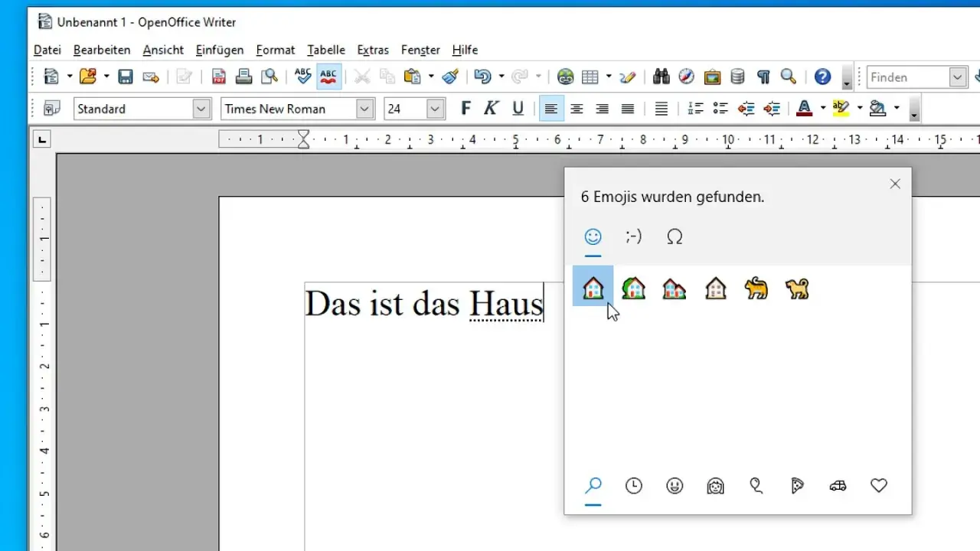Open the vehicles car category in emoji panel
This screenshot has height=551, width=980.
tap(838, 485)
